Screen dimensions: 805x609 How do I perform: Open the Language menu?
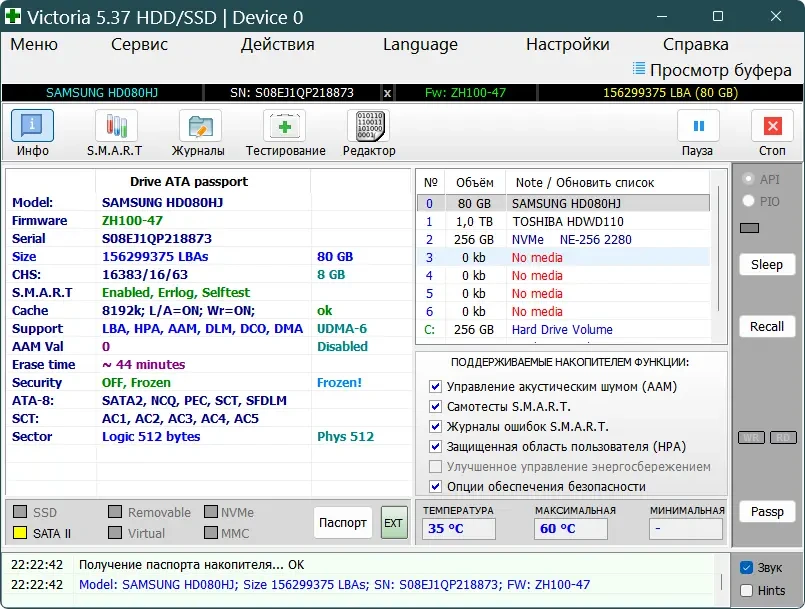pyautogui.click(x=419, y=45)
